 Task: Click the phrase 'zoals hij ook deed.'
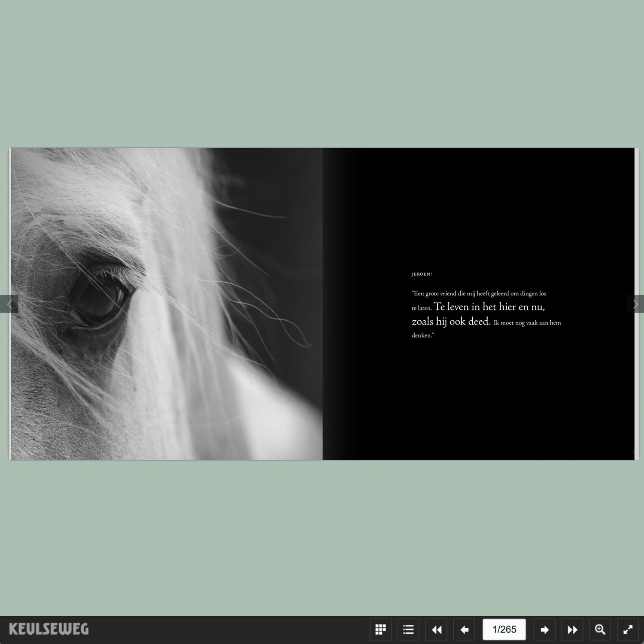(x=451, y=321)
